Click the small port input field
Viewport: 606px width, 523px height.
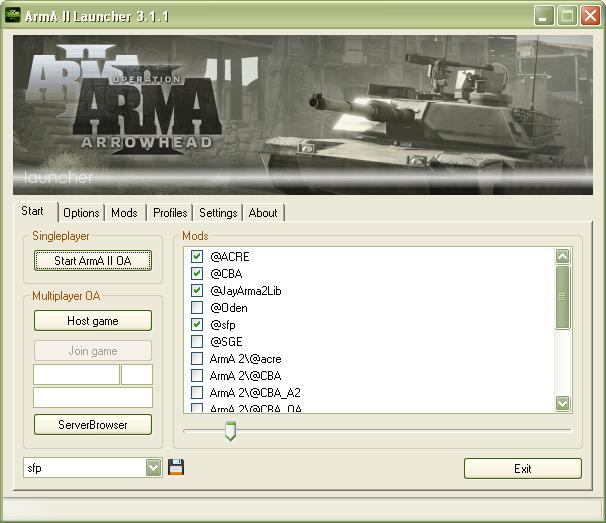tap(137, 374)
